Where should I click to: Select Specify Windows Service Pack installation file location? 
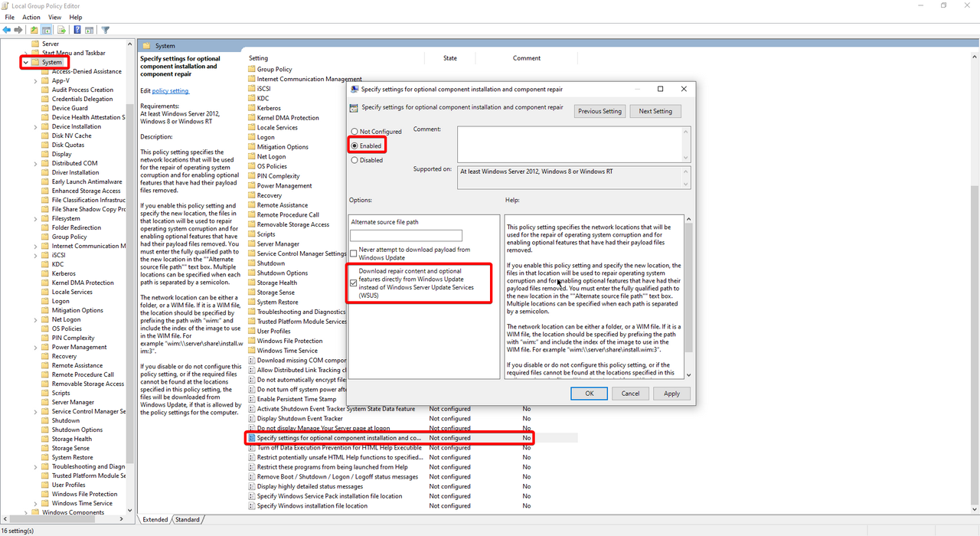(x=329, y=496)
